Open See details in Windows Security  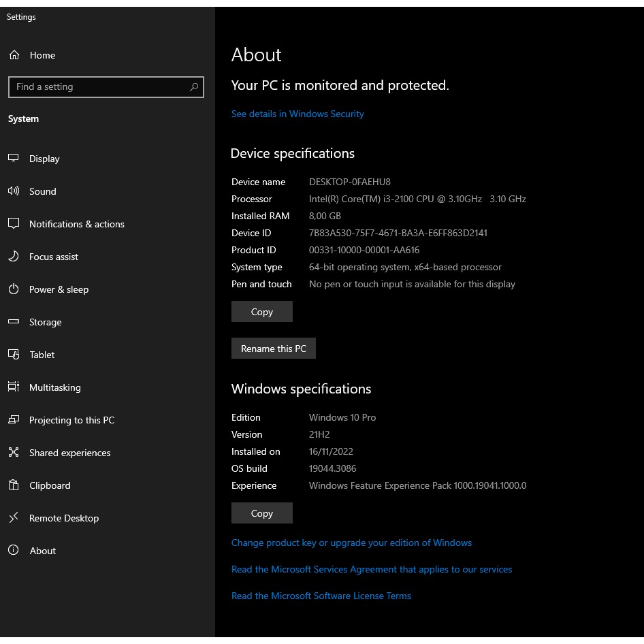click(297, 114)
